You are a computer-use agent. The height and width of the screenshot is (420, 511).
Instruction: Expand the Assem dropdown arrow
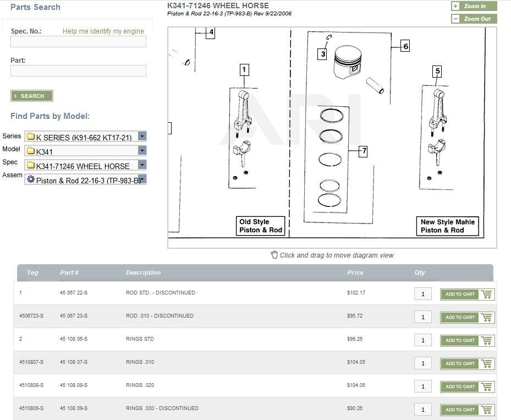142,179
